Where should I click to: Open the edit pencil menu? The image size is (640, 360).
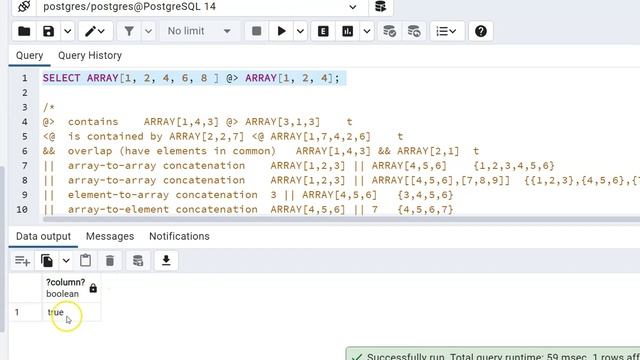(x=95, y=31)
